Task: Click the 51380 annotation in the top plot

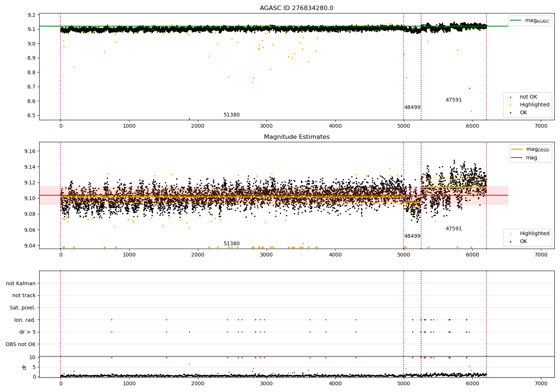Action: (231, 115)
